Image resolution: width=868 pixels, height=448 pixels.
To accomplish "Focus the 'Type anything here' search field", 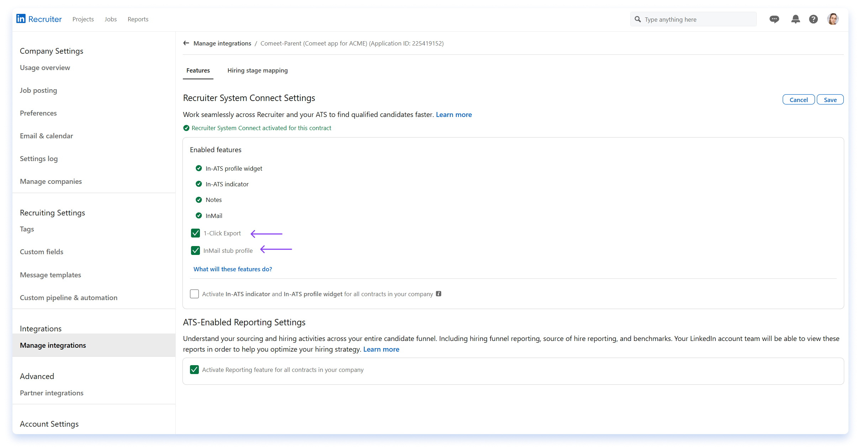I will tap(693, 19).
